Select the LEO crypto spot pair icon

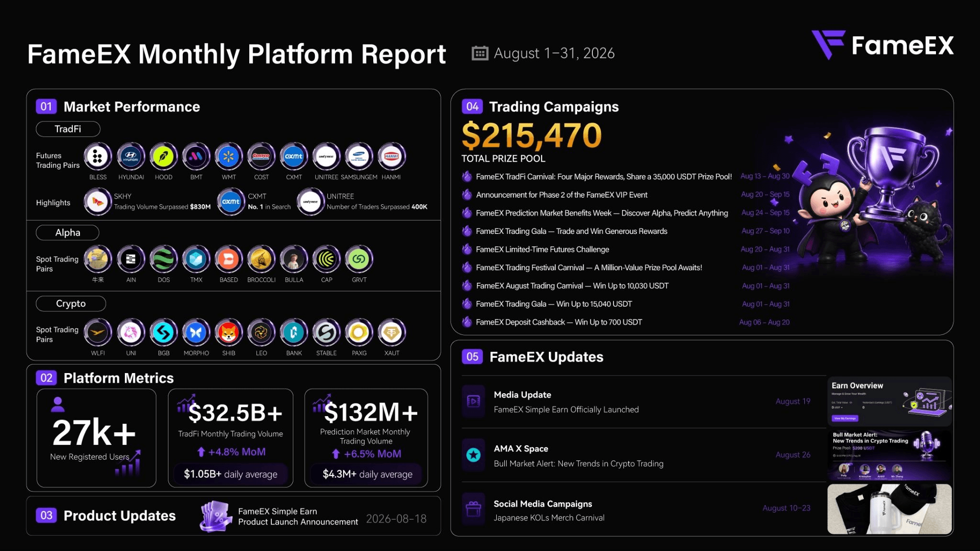click(261, 332)
